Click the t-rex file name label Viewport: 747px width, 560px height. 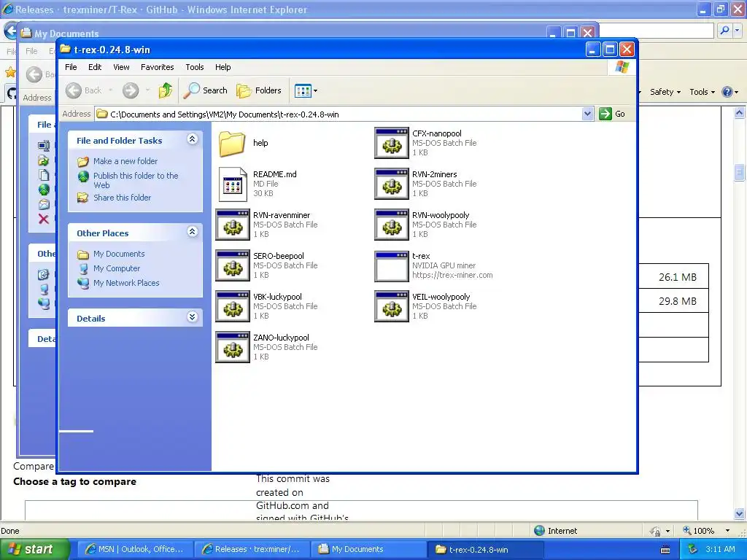[421, 256]
